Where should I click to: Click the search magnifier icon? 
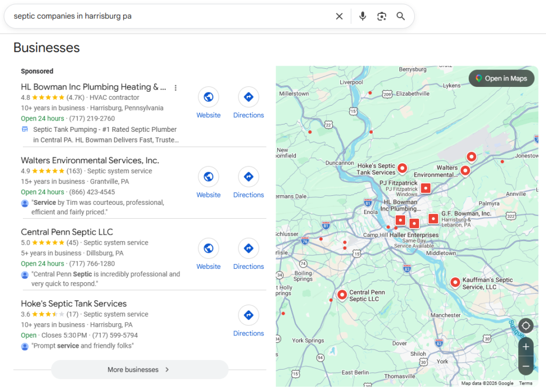click(400, 17)
